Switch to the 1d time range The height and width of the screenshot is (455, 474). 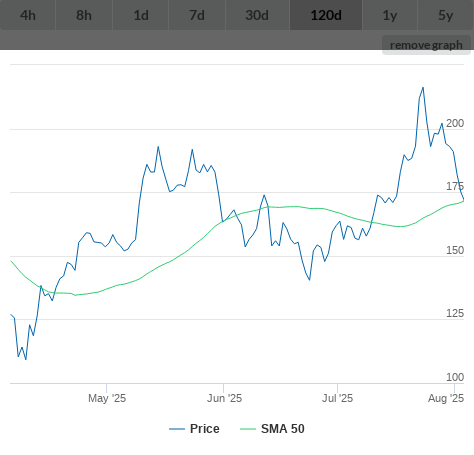pos(141,15)
